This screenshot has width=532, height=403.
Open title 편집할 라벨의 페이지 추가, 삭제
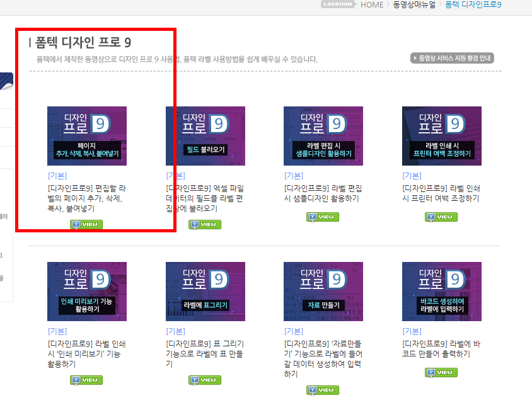pyautogui.click(x=87, y=198)
